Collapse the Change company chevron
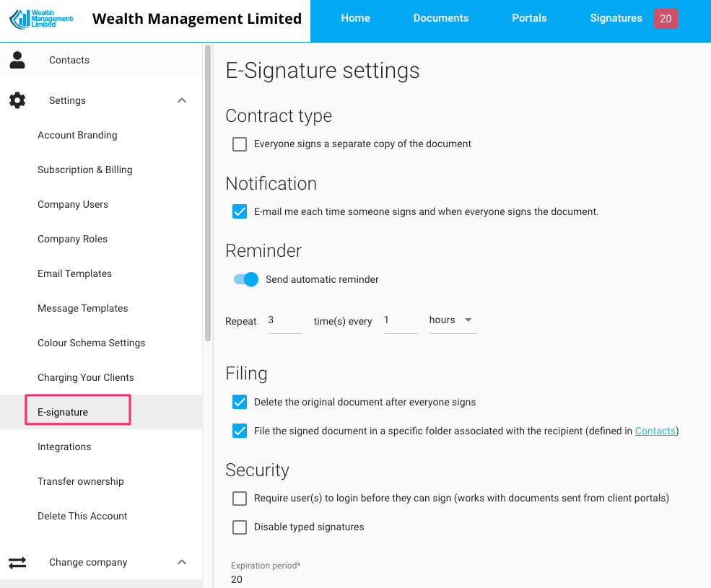The width and height of the screenshot is (711, 588). coord(182,562)
